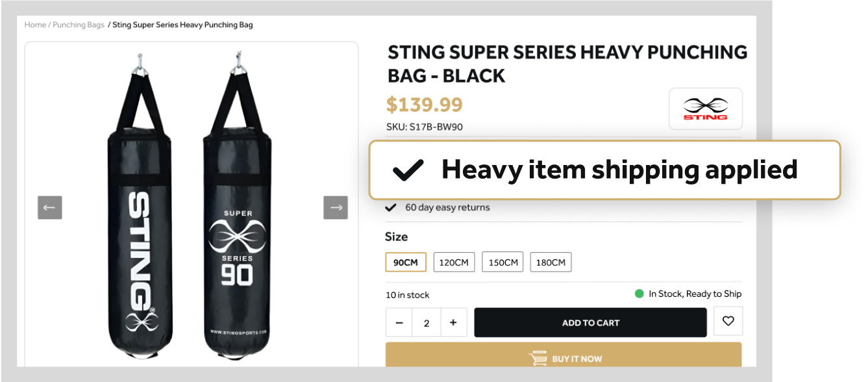Click the next image arrow
Image resolution: width=868 pixels, height=382 pixels.
336,207
